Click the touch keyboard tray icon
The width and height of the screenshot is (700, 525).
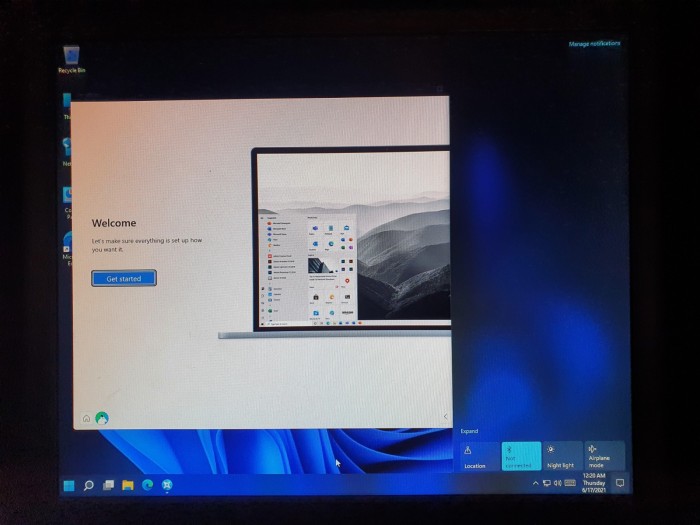click(x=570, y=483)
